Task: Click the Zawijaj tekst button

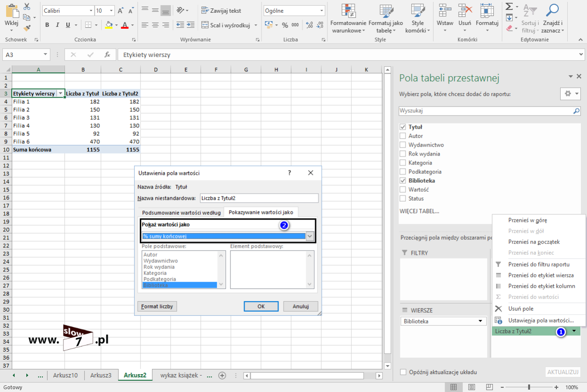Action: tap(221, 10)
